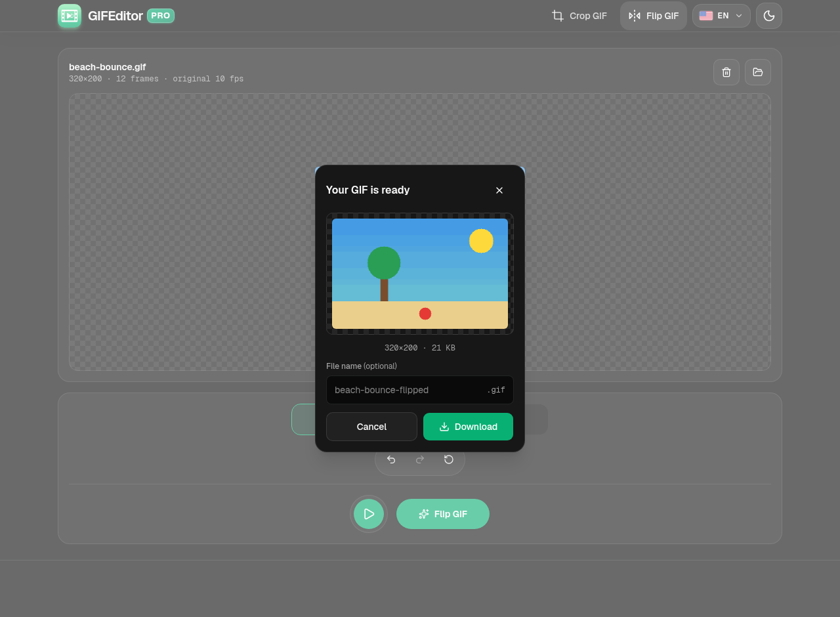
Task: Click the '320×200 · 21 KB' size text
Action: 420,348
